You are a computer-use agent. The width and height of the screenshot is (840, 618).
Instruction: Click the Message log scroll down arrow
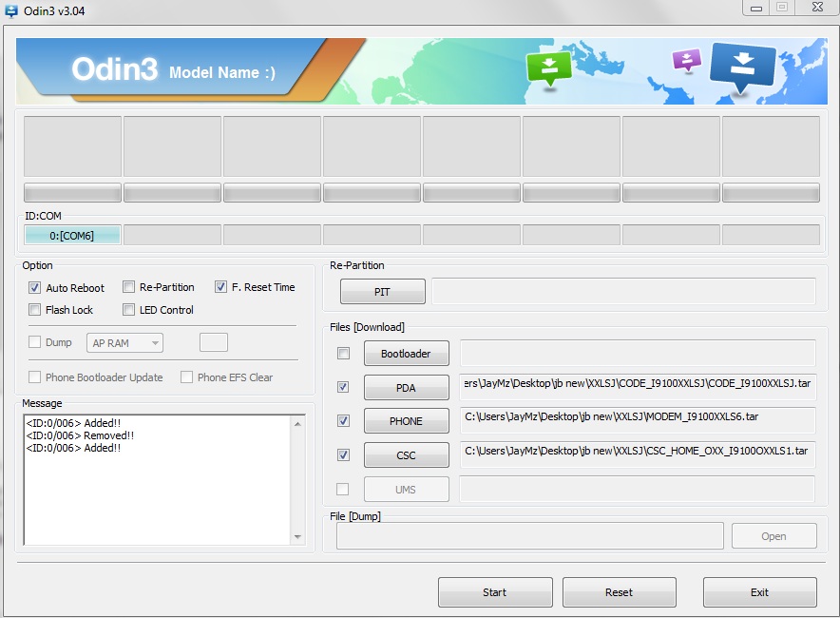(297, 536)
